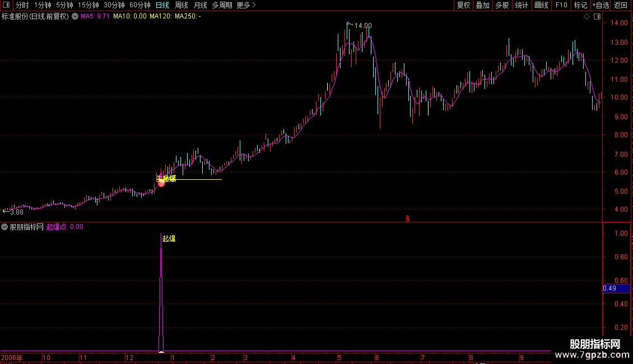Click the red signal ball marker on chart

pos(161,183)
